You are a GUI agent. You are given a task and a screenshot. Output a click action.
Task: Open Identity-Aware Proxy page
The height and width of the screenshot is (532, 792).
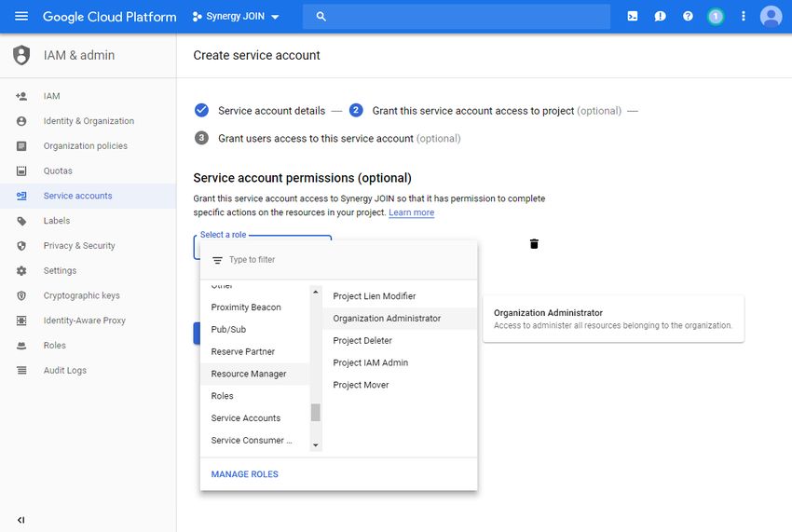[88, 321]
